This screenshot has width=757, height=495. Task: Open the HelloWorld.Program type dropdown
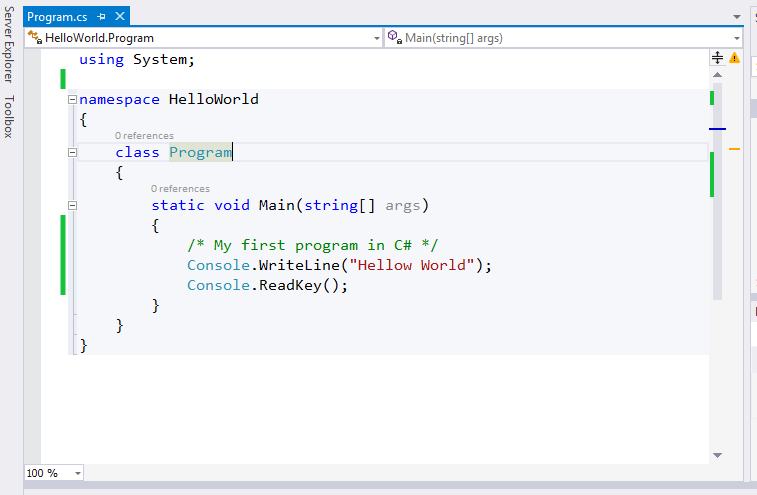377,38
